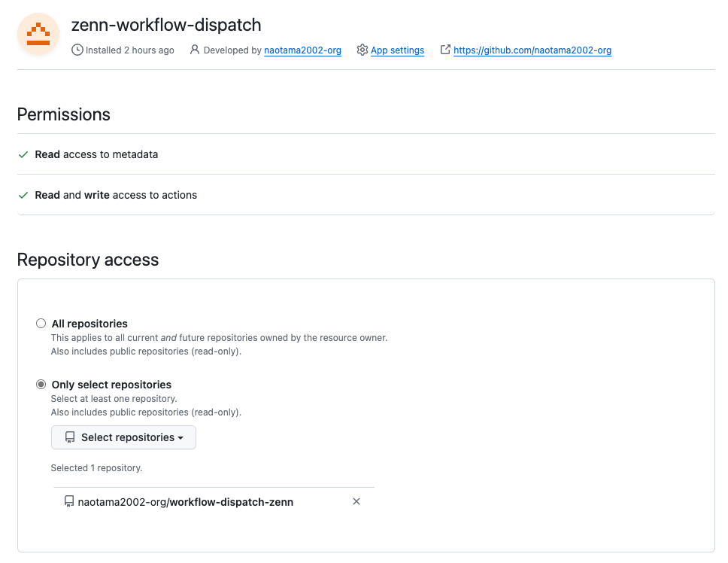
Task: Click the zenn-workflow-dispatch app title
Action: 166,25
